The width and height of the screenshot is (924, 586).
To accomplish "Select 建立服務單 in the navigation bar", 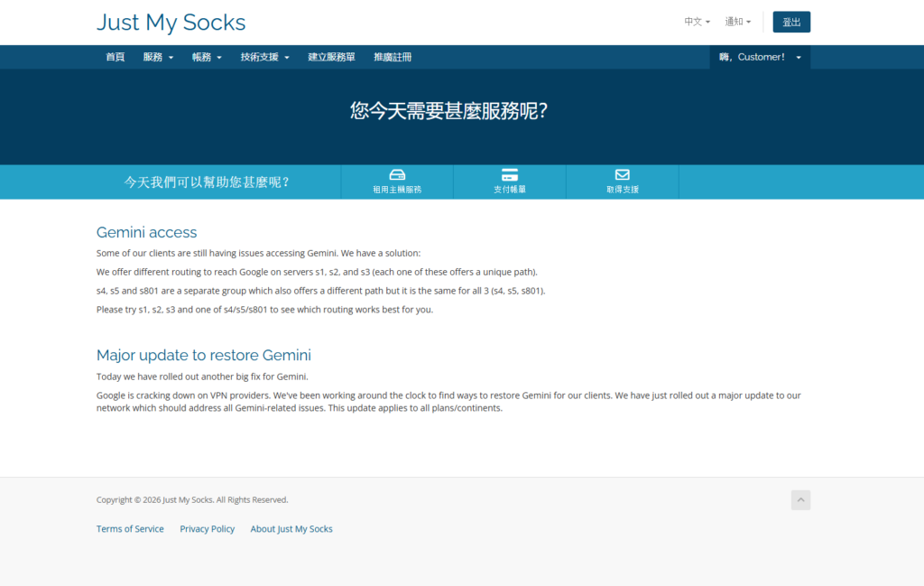I will click(x=331, y=57).
